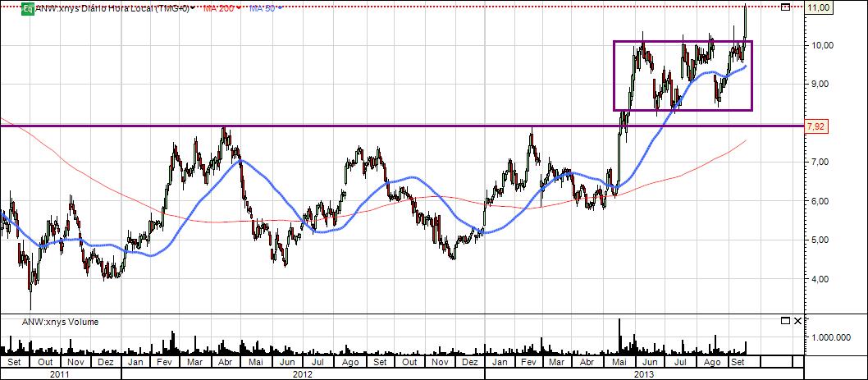Close the Volume pane

click(797, 321)
